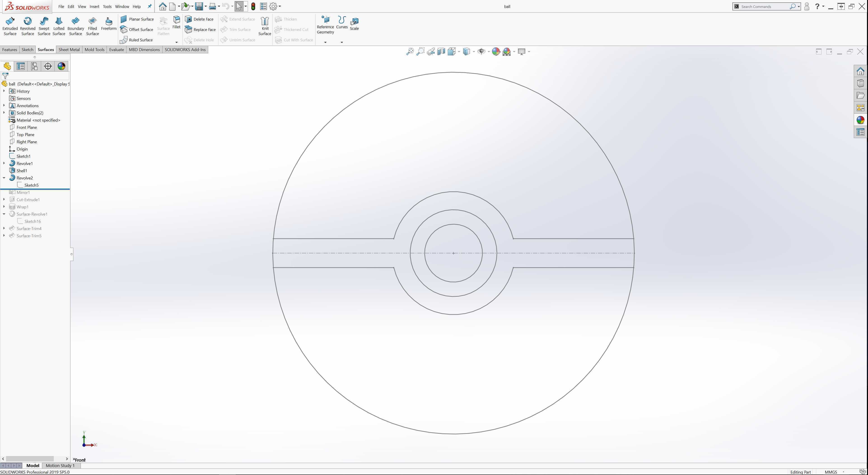Open SOLIDWORKS Resources in task pane

click(x=861, y=71)
